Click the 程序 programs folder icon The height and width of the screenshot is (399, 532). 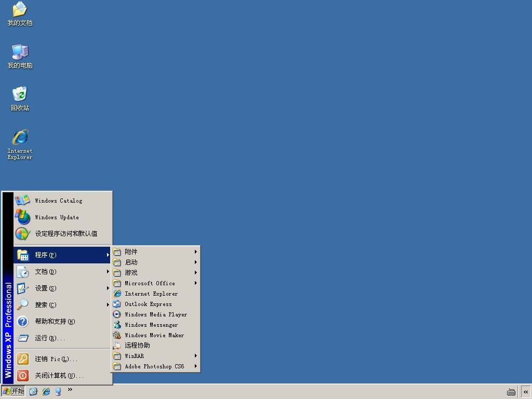click(x=23, y=255)
